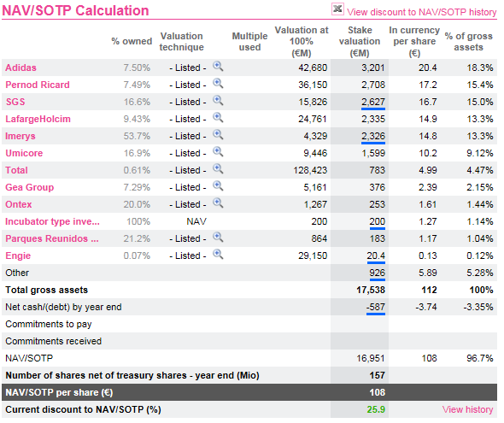Click the magnifier icon in Pernod Ricard row
The height and width of the screenshot is (423, 504).
218,84
